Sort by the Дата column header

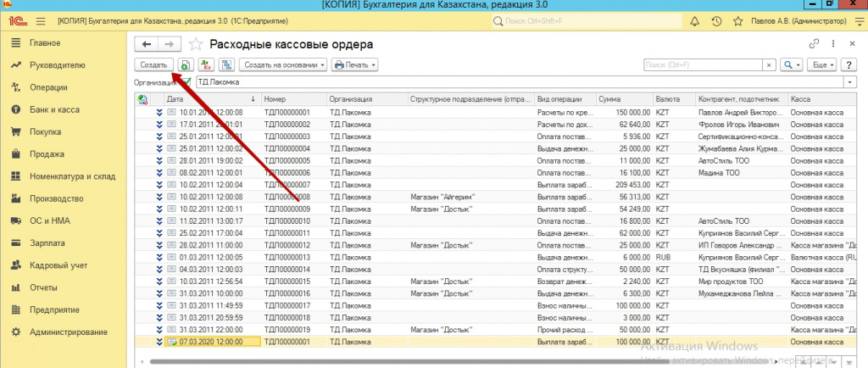(213, 99)
